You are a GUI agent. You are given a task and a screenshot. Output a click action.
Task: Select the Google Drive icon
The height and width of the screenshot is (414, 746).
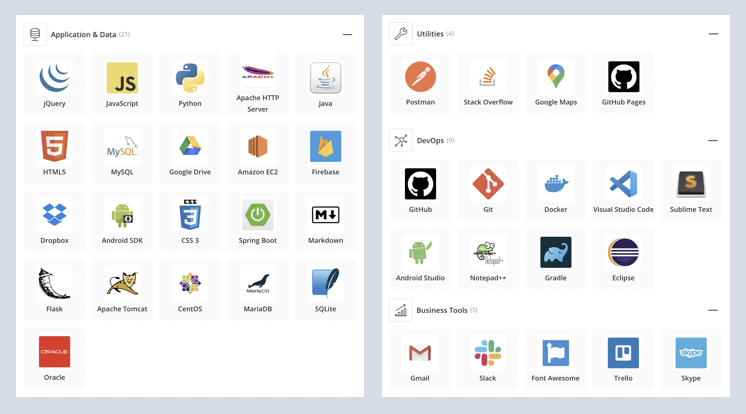coord(190,147)
